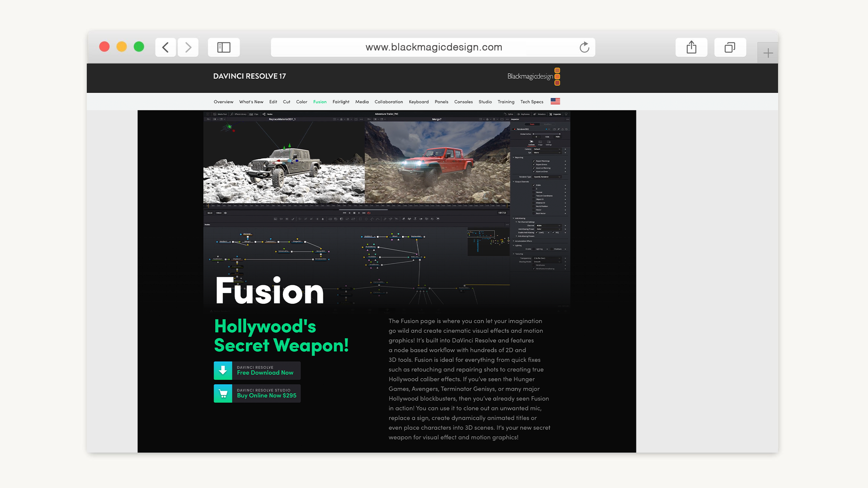Enable World Position output channel
This screenshot has width=868, height=488.
click(x=534, y=206)
